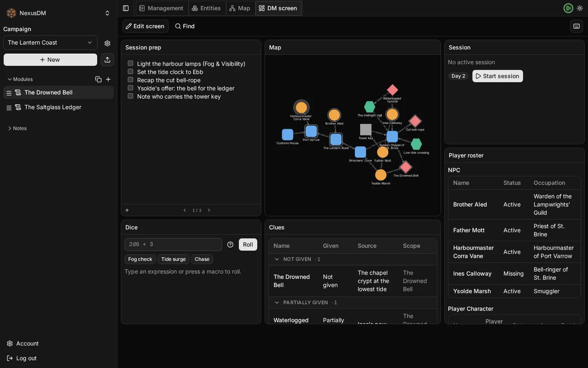The height and width of the screenshot is (368, 588).
Task: Switch to the Entities tab
Action: pos(207,8)
